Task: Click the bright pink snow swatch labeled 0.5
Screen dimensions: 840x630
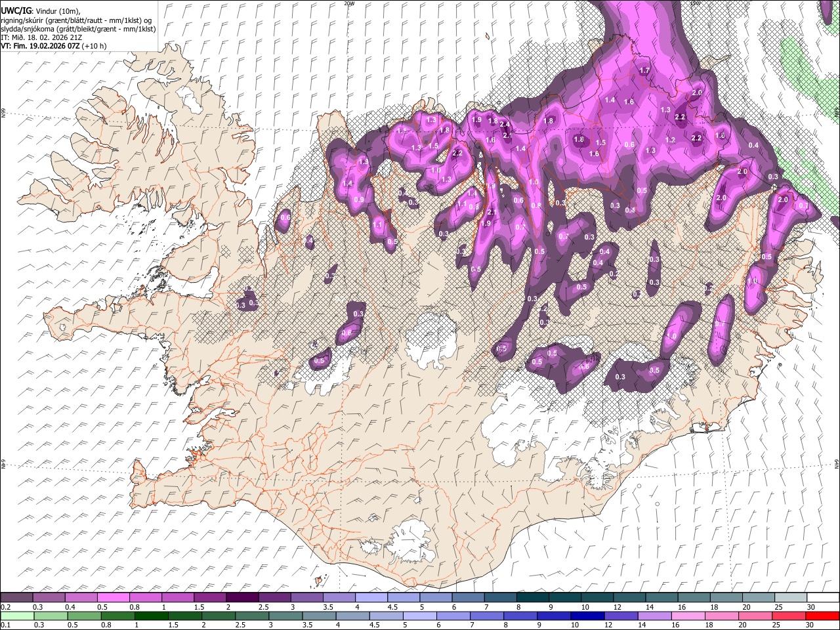Action: pos(114,598)
